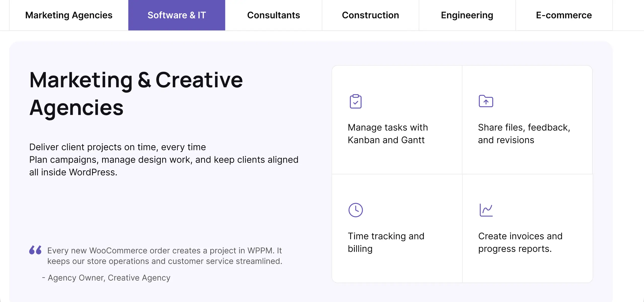
Task: Click the WooCommerce testimonial quote text
Action: click(x=165, y=256)
